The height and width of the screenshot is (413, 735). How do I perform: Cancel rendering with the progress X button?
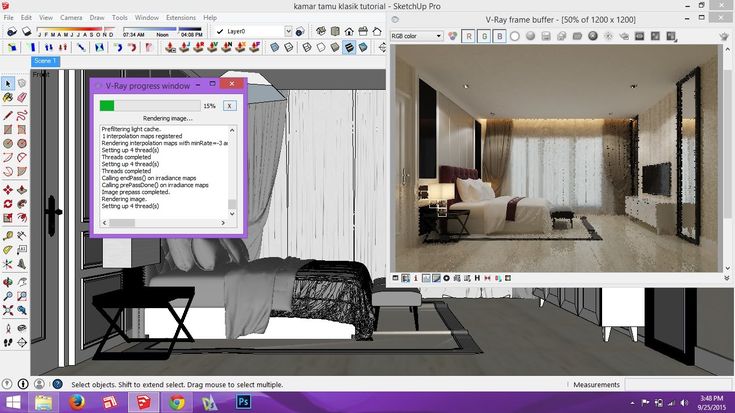pos(229,106)
